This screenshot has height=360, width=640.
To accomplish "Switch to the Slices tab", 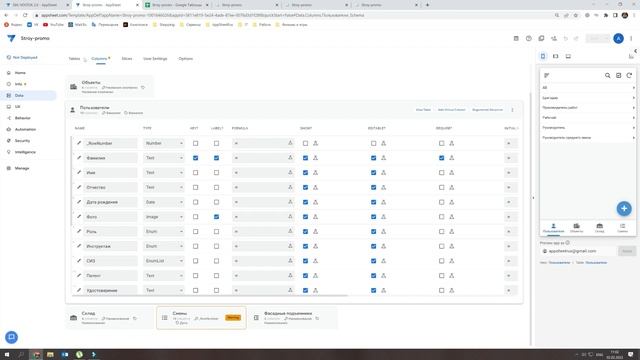I will pyautogui.click(x=127, y=59).
